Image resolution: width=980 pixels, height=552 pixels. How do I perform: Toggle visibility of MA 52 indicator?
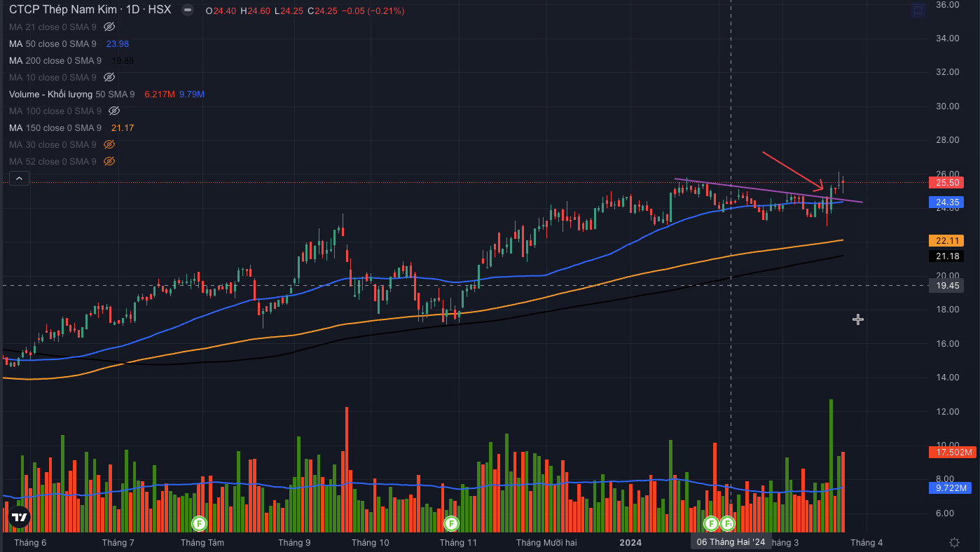[109, 161]
